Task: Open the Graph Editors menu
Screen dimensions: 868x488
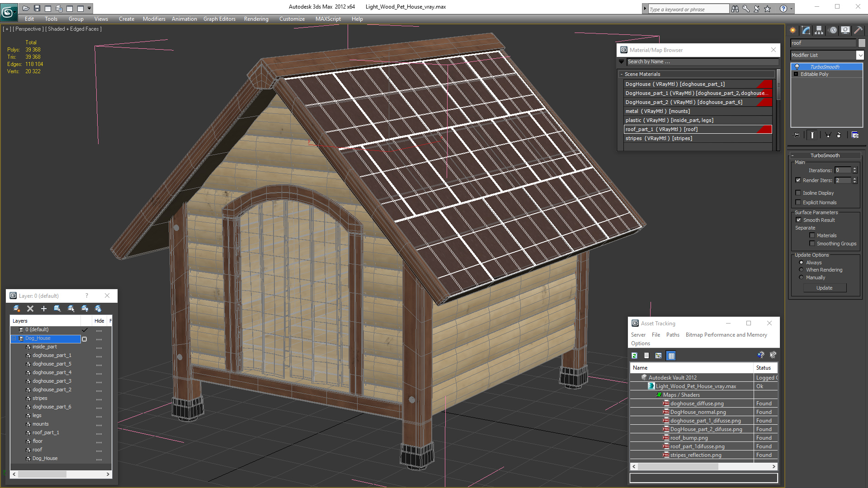Action: 219,19
